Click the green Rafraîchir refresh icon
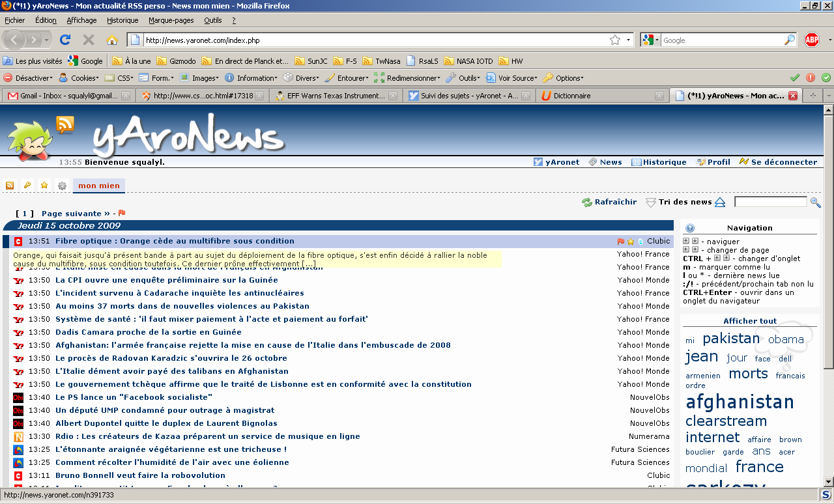 [x=586, y=203]
